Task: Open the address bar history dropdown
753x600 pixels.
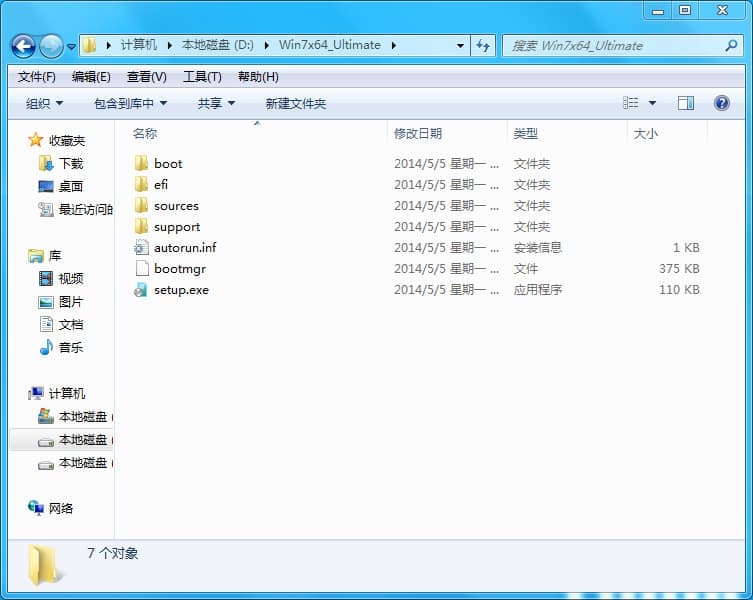Action: (460, 46)
